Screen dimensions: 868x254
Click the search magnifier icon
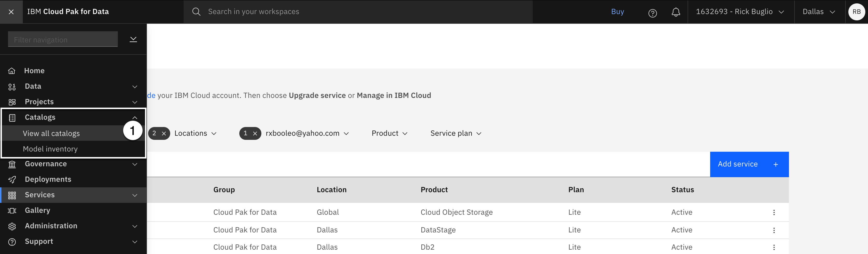196,12
